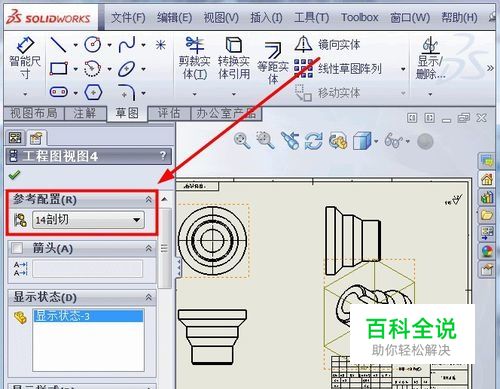The height and width of the screenshot is (389, 500).
Task: Open Hide/Show Items glasses icon
Action: pyautogui.click(x=393, y=140)
